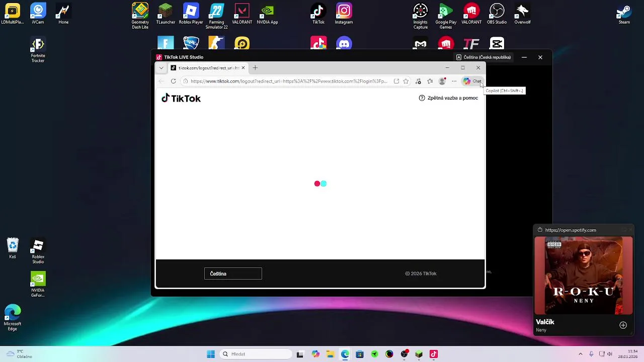
Task: Add this page to favorites star
Action: pyautogui.click(x=406, y=81)
